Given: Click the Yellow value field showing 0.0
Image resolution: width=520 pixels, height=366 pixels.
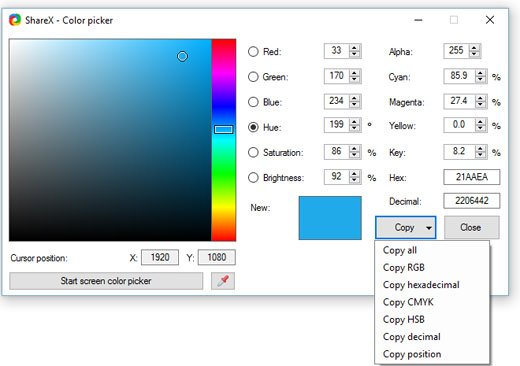Looking at the screenshot, I should [x=459, y=125].
